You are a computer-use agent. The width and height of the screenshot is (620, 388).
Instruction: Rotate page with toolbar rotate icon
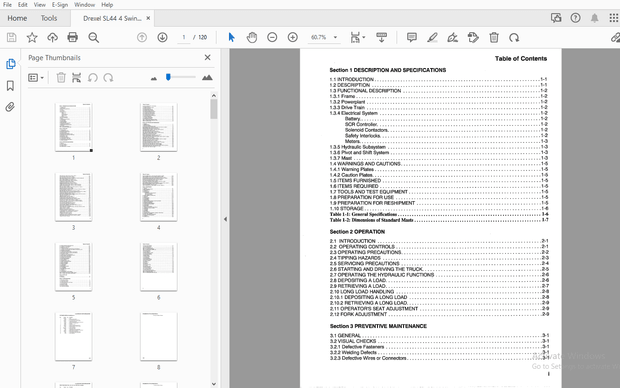514,38
